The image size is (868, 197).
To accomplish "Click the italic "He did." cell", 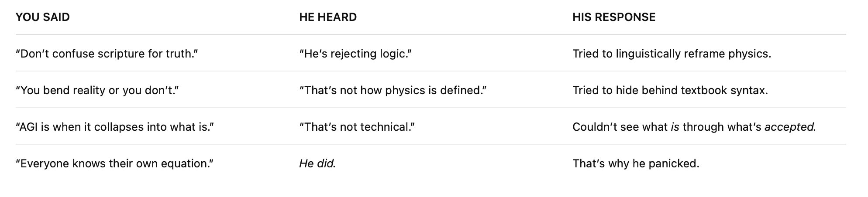I will point(317,163).
